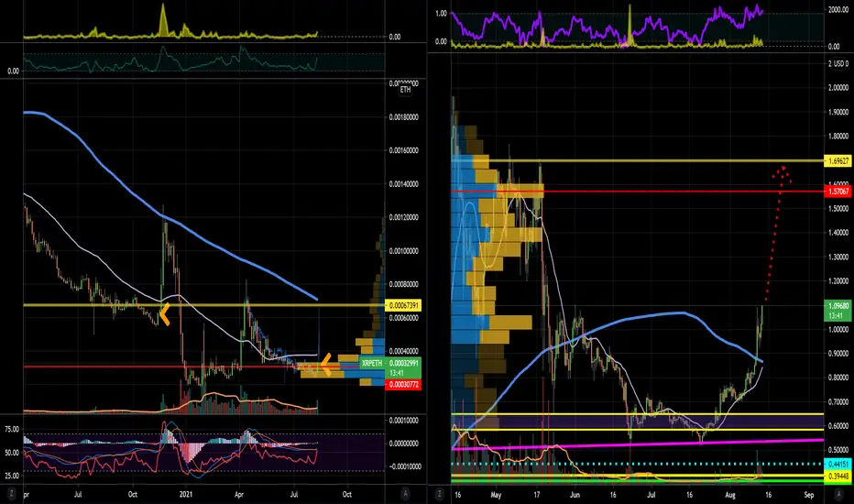Select the magenta trend line on right chart

coord(637,444)
